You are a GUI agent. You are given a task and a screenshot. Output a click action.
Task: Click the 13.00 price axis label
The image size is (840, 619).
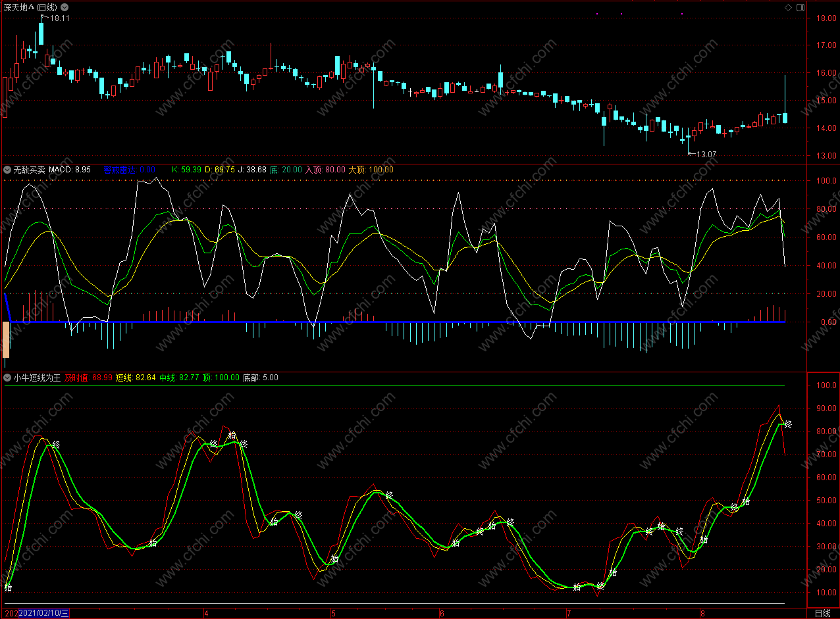point(826,156)
